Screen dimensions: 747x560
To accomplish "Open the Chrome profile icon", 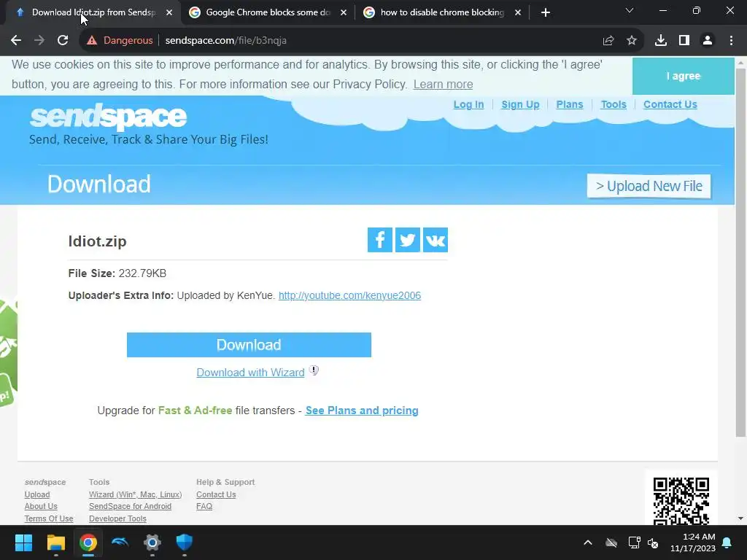I will (x=708, y=41).
